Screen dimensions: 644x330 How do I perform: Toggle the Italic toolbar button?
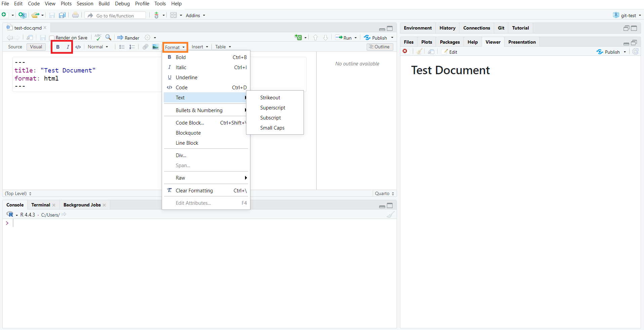click(x=68, y=47)
